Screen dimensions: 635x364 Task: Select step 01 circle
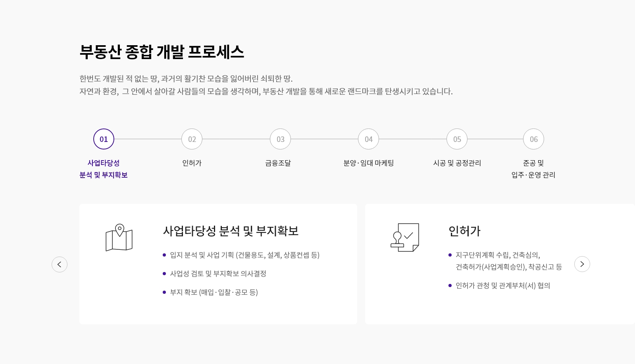104,139
